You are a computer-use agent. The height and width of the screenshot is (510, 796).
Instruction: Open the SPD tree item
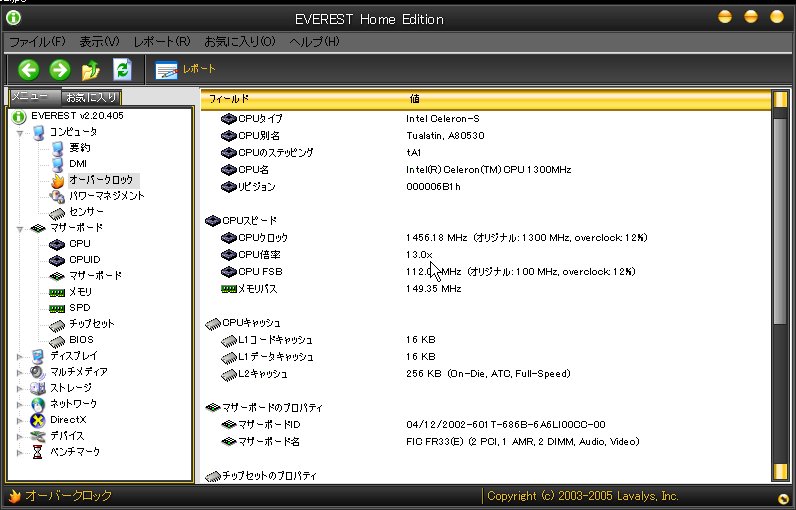point(80,308)
